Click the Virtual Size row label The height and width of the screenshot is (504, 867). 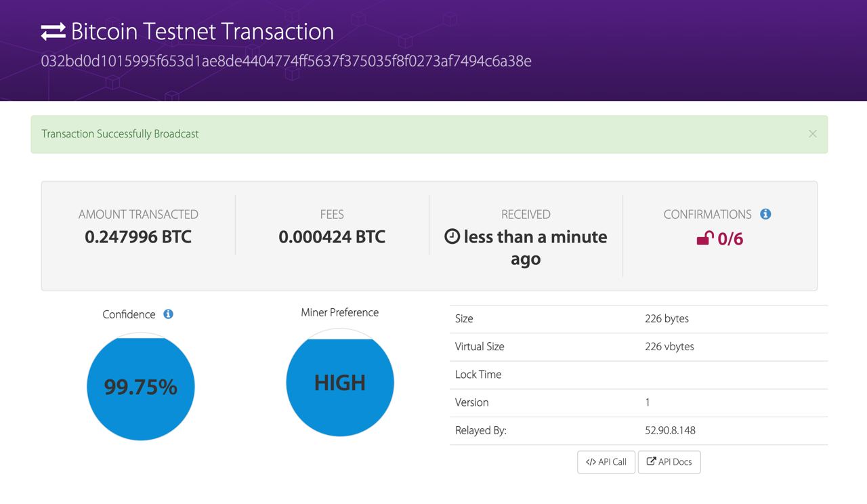480,347
